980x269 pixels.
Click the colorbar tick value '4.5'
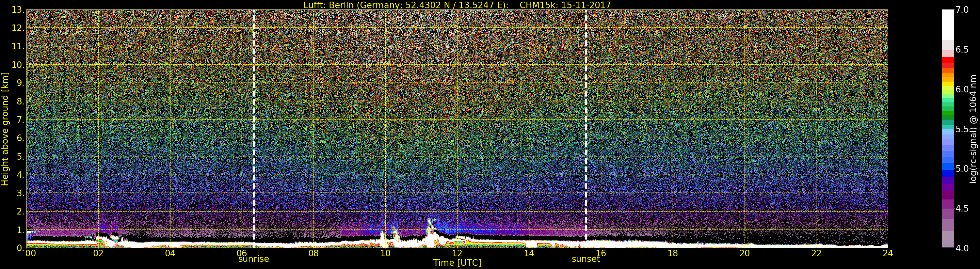[962, 208]
